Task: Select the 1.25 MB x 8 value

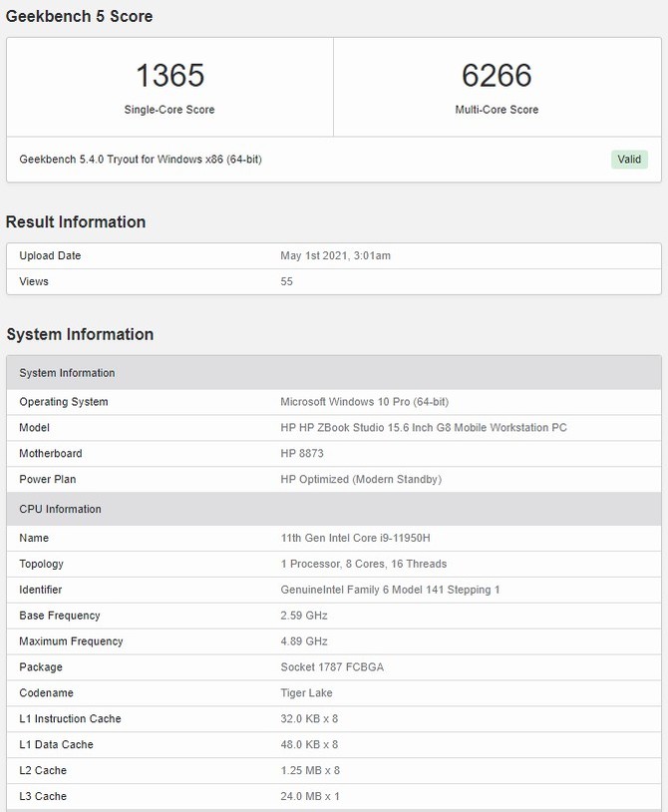Action: coord(310,770)
